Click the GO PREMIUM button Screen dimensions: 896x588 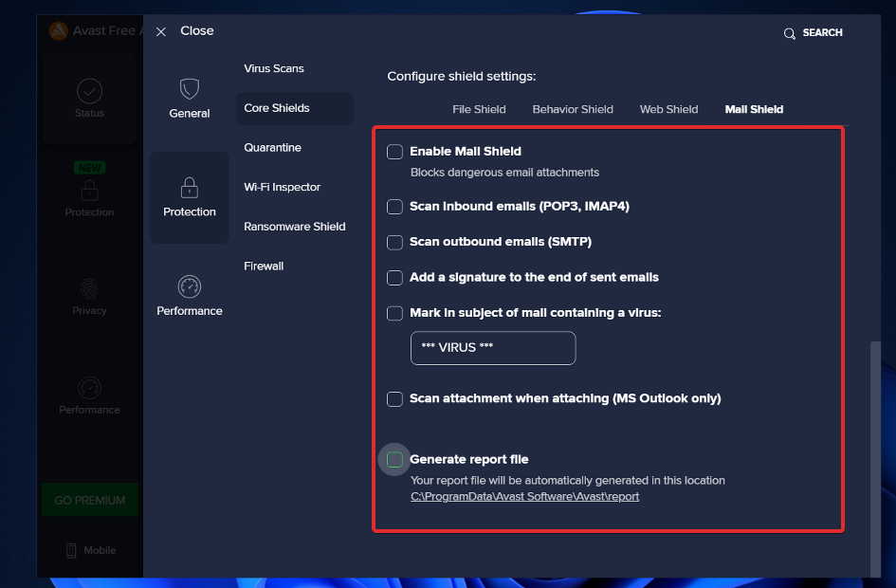(90, 500)
